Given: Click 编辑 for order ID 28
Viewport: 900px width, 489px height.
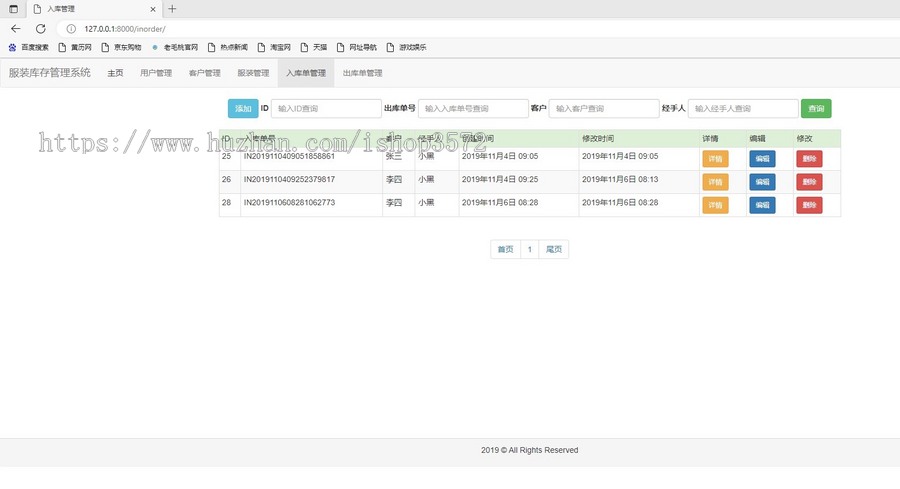Looking at the screenshot, I should 762,205.
